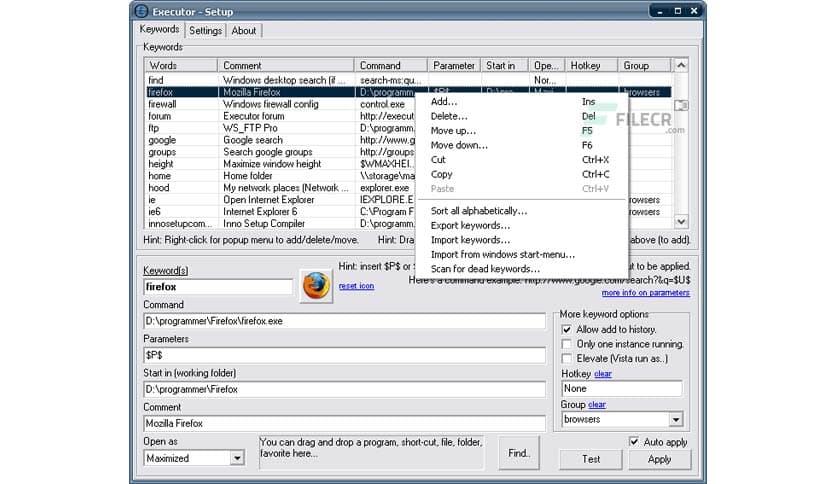Click keyword list scrollbar down arrow
This screenshot has height=484, width=836.
pyautogui.click(x=681, y=221)
